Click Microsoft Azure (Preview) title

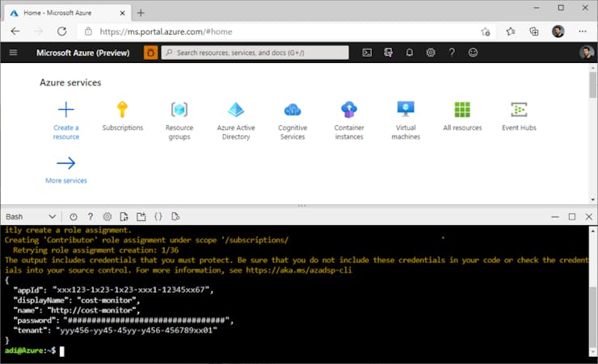pyautogui.click(x=82, y=53)
